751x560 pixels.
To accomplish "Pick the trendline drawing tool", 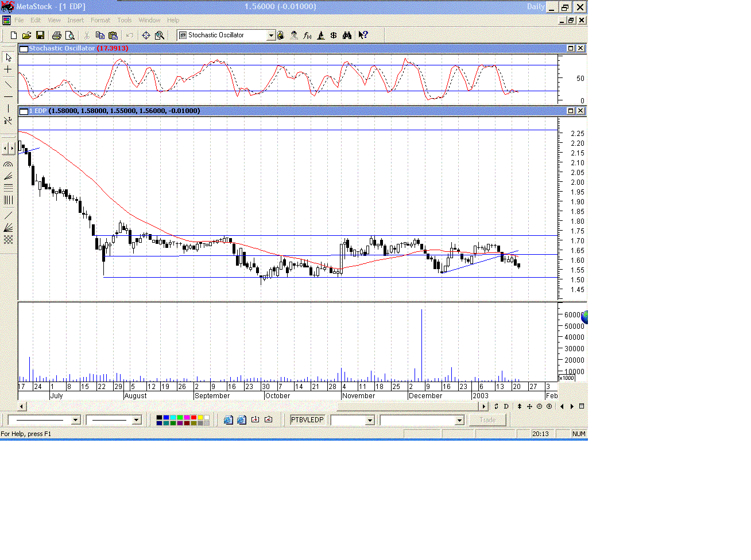I will point(8,84).
